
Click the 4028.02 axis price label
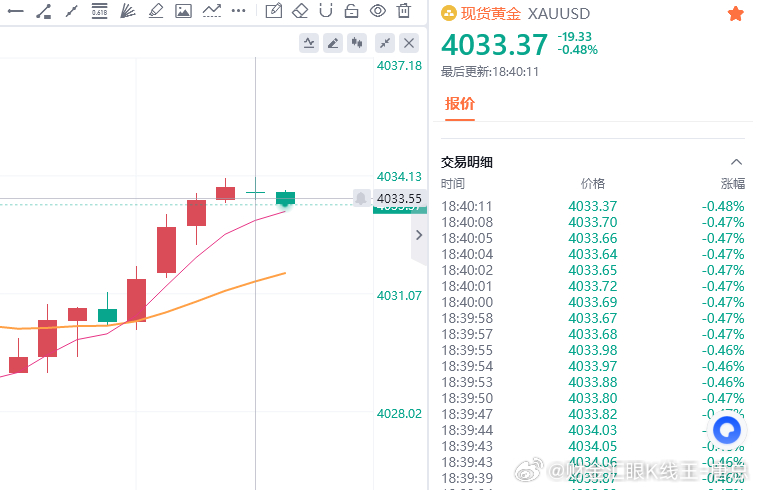coord(399,414)
